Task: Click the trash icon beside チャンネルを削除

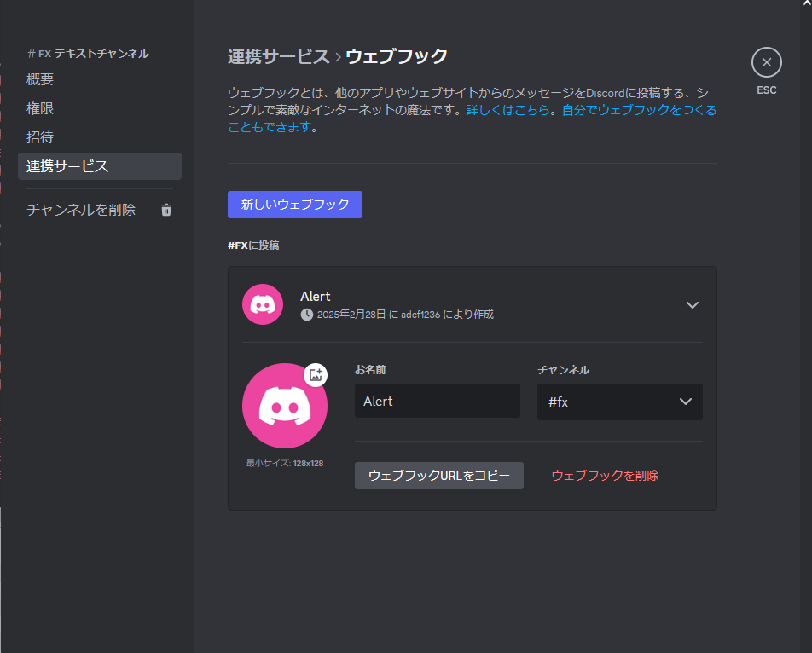Action: tap(166, 210)
